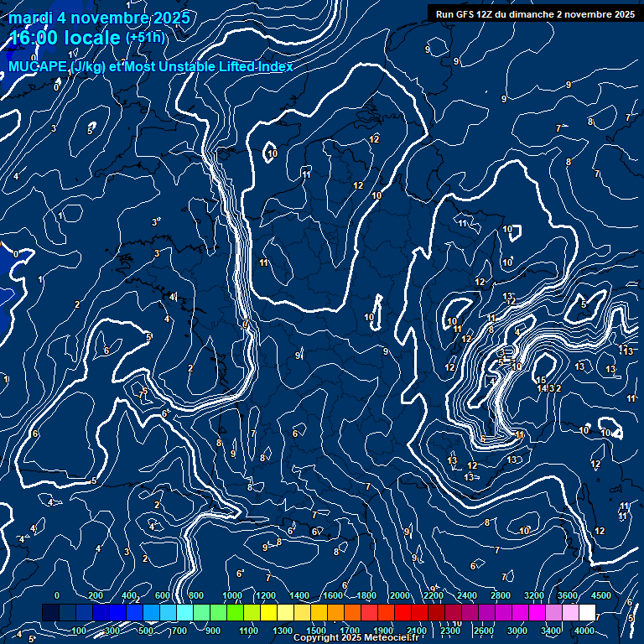Click the legend label '1200'

(266, 595)
